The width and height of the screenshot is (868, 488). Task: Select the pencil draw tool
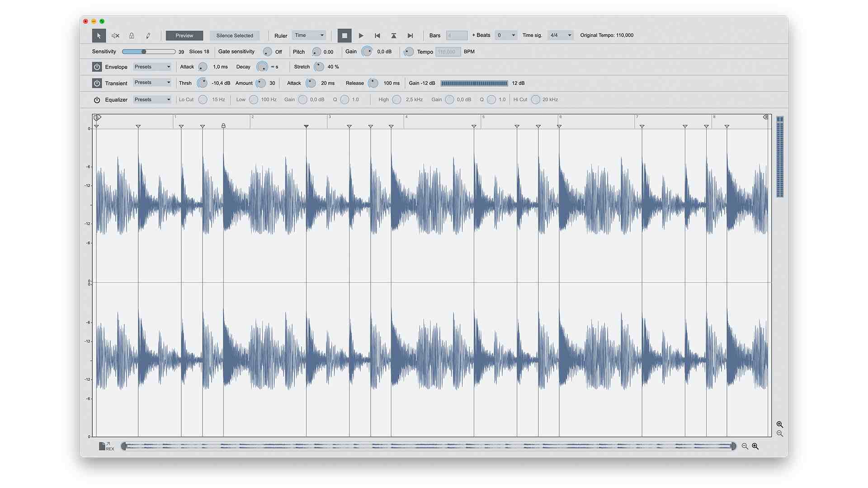pos(148,36)
